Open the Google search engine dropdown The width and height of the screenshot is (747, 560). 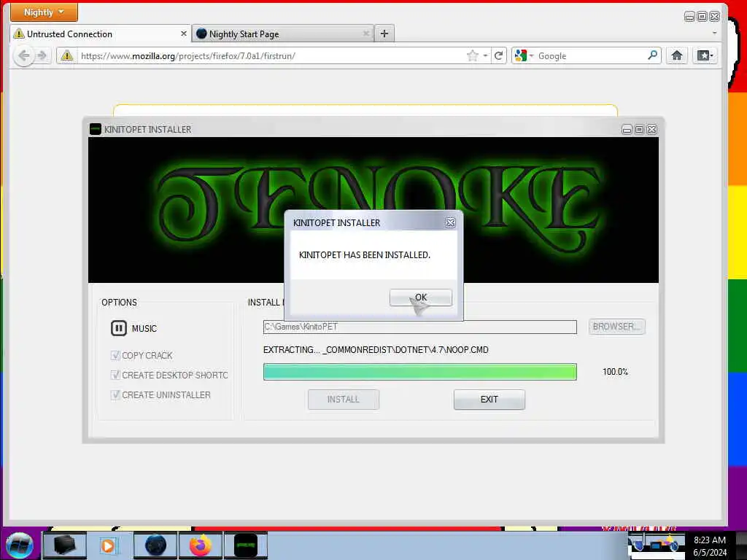[x=524, y=55]
